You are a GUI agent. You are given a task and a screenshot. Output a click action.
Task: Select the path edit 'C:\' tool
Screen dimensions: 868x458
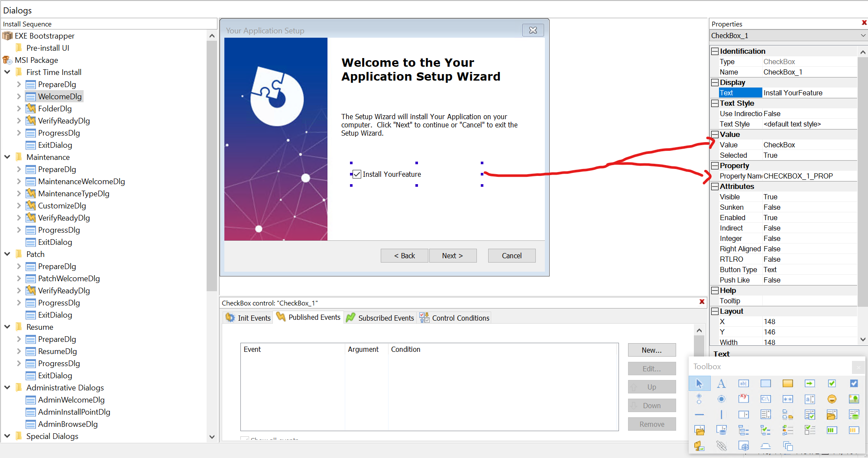(x=766, y=399)
